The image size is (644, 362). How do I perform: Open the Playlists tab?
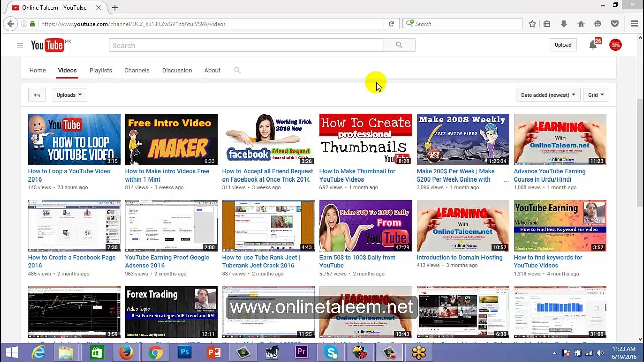coord(101,70)
